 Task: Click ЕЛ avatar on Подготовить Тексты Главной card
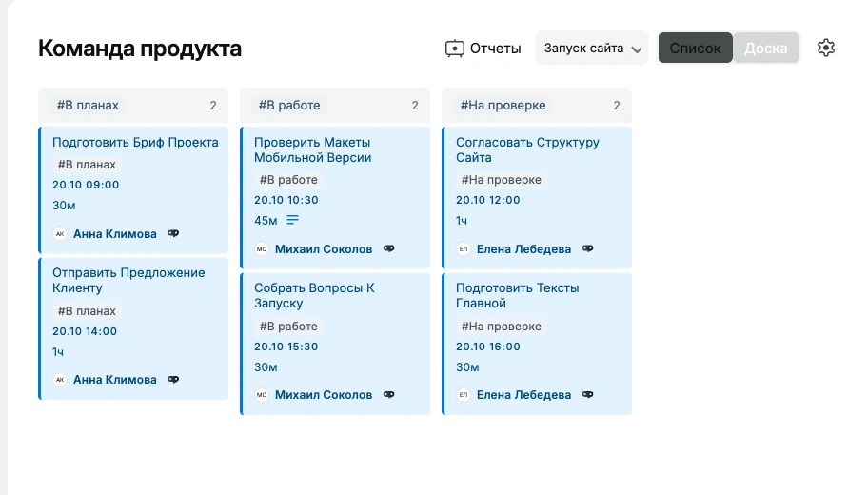point(464,395)
